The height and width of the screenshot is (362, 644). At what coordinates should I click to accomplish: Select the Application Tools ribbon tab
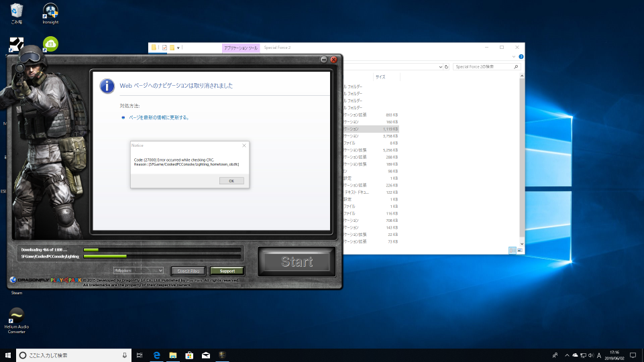(x=240, y=48)
